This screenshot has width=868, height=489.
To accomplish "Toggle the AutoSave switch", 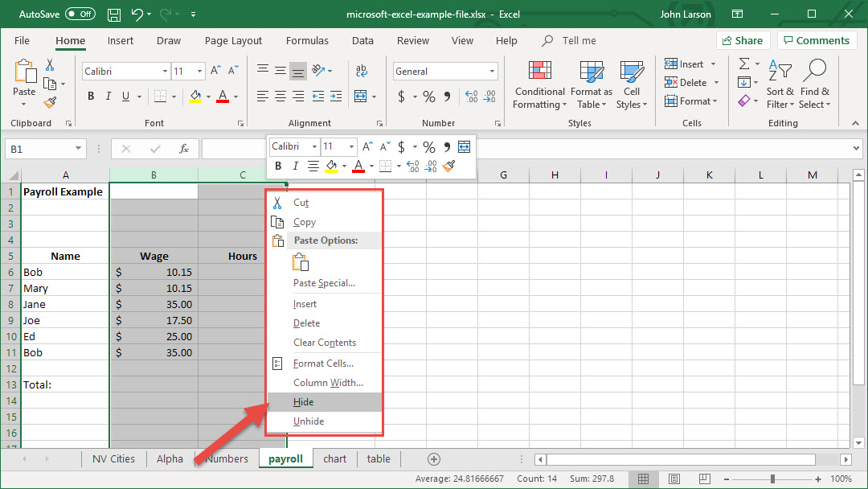I will click(80, 14).
